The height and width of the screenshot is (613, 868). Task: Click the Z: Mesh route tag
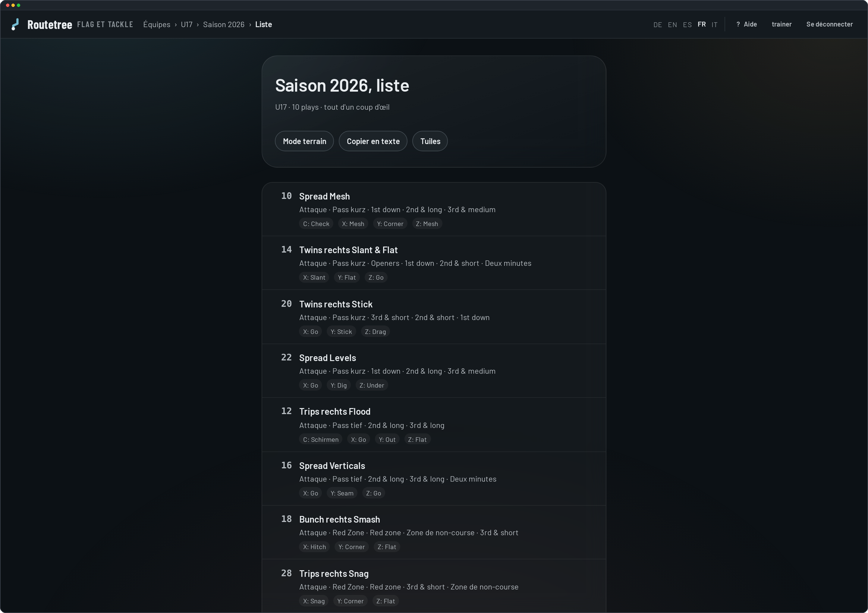[x=427, y=224]
